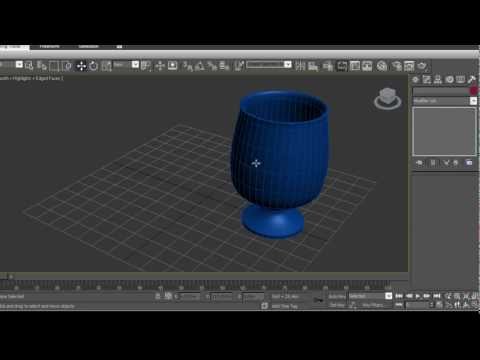This screenshot has height=360, width=480.
Task: Toggle Keyboard Shortcut Override
Action: pyautogui.click(x=172, y=66)
